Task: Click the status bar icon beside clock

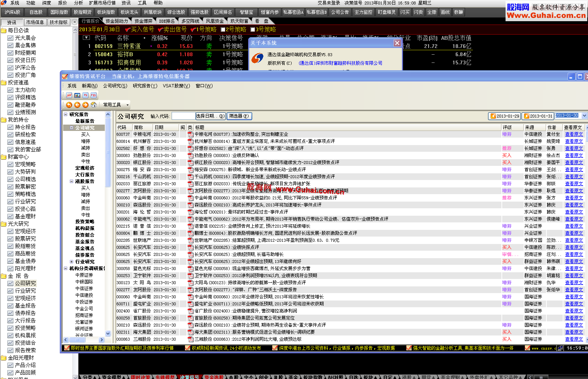Action: 560,348
